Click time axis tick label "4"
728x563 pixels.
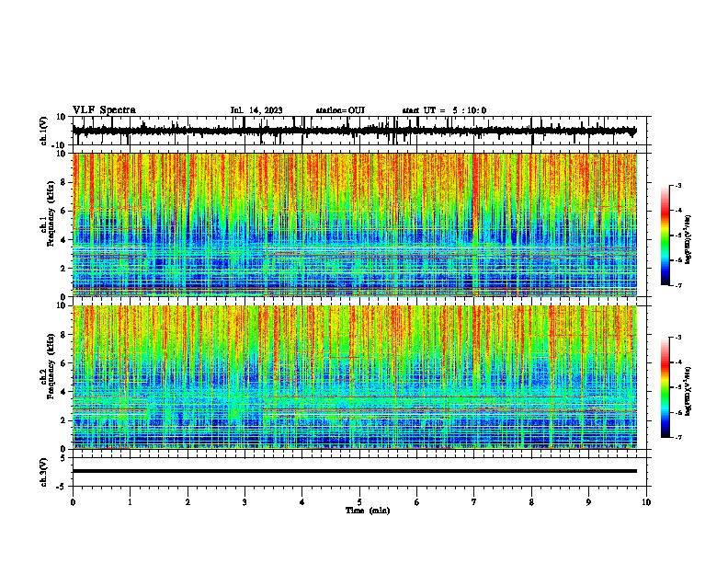(x=302, y=502)
